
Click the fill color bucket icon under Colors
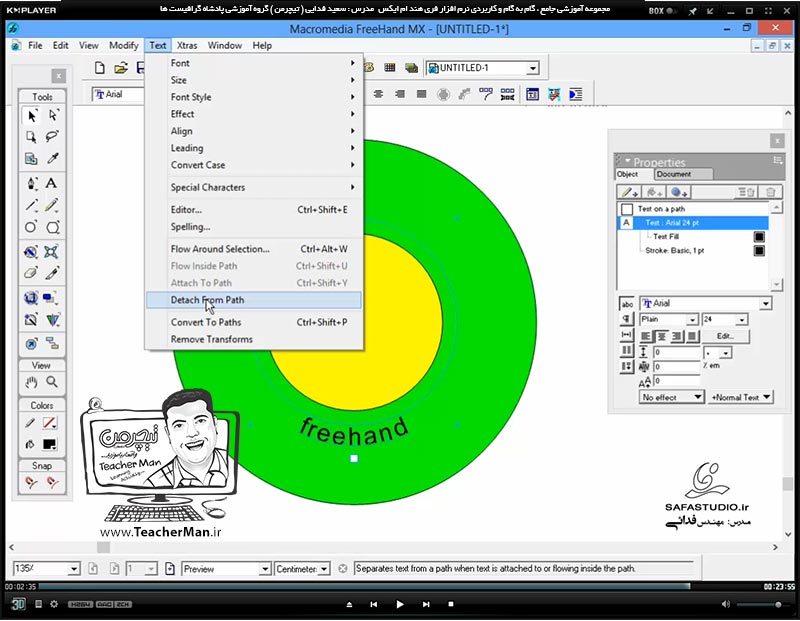[30, 444]
